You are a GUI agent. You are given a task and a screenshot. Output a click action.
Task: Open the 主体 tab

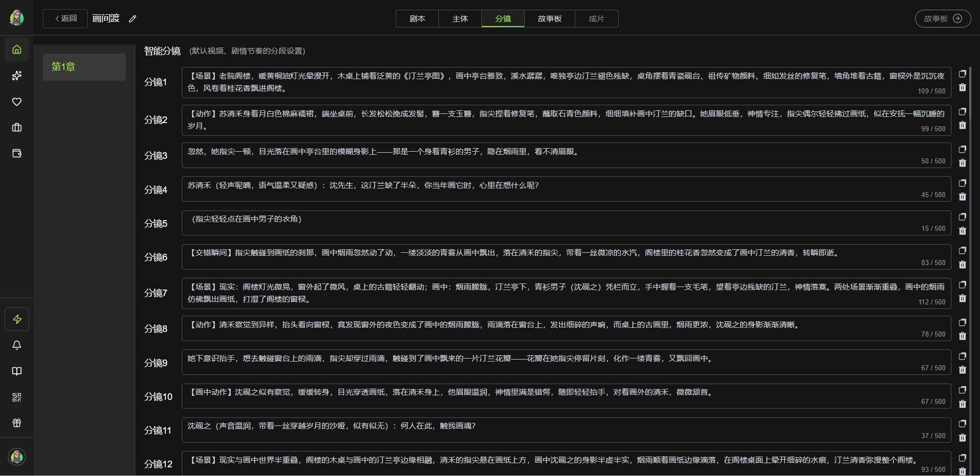tap(460, 19)
